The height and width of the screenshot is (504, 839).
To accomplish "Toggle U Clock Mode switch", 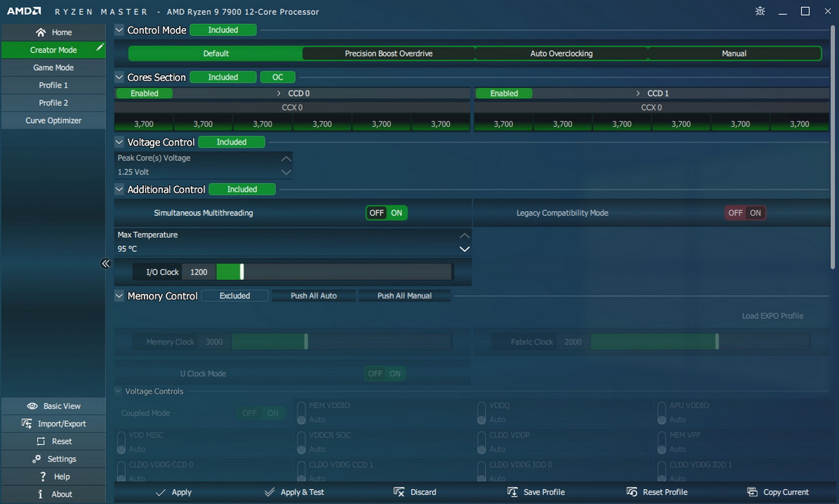I will (x=385, y=374).
